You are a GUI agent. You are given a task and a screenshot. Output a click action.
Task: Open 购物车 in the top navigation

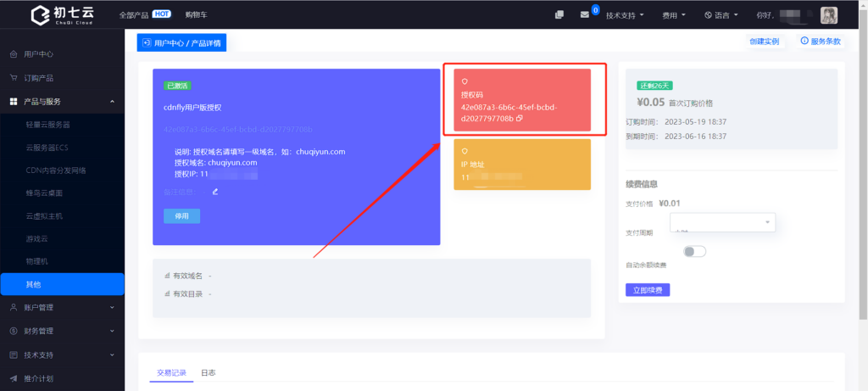point(197,15)
